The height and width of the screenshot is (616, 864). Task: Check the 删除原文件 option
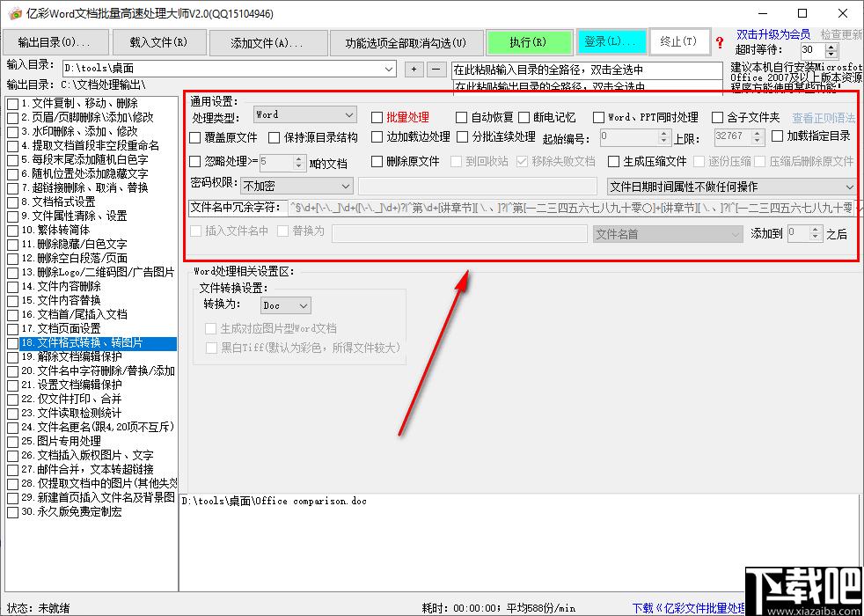[377, 161]
